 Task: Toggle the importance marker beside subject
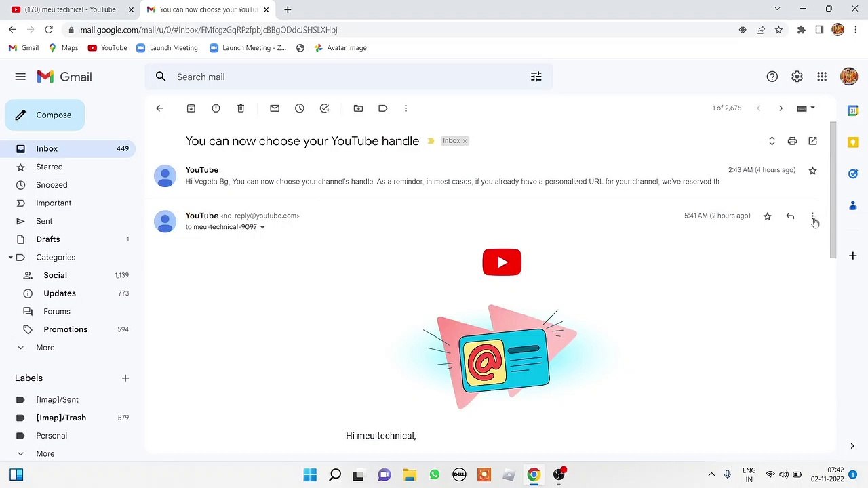pyautogui.click(x=431, y=141)
